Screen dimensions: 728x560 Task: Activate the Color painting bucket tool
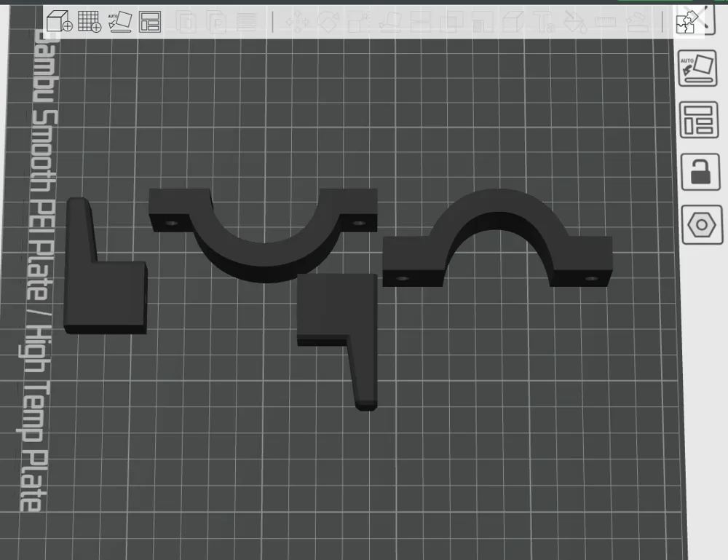[x=575, y=22]
